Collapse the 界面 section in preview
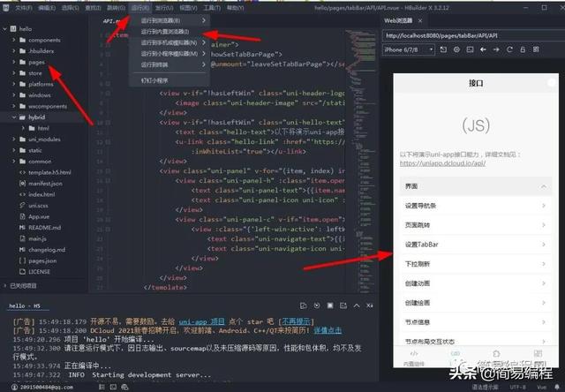The height and width of the screenshot is (392, 565). click(x=476, y=186)
